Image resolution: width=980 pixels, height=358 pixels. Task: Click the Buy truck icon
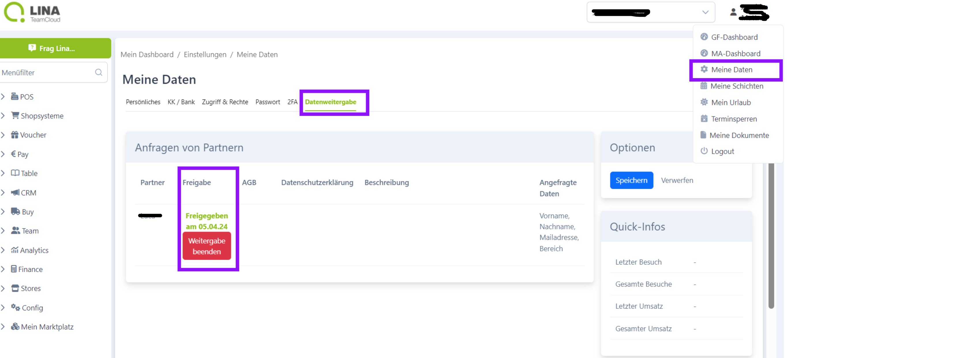click(x=16, y=212)
